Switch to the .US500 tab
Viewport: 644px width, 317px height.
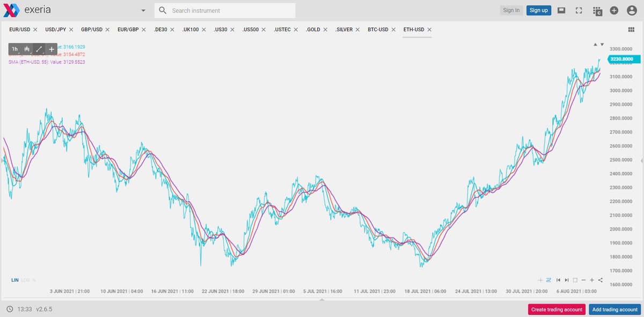point(251,30)
